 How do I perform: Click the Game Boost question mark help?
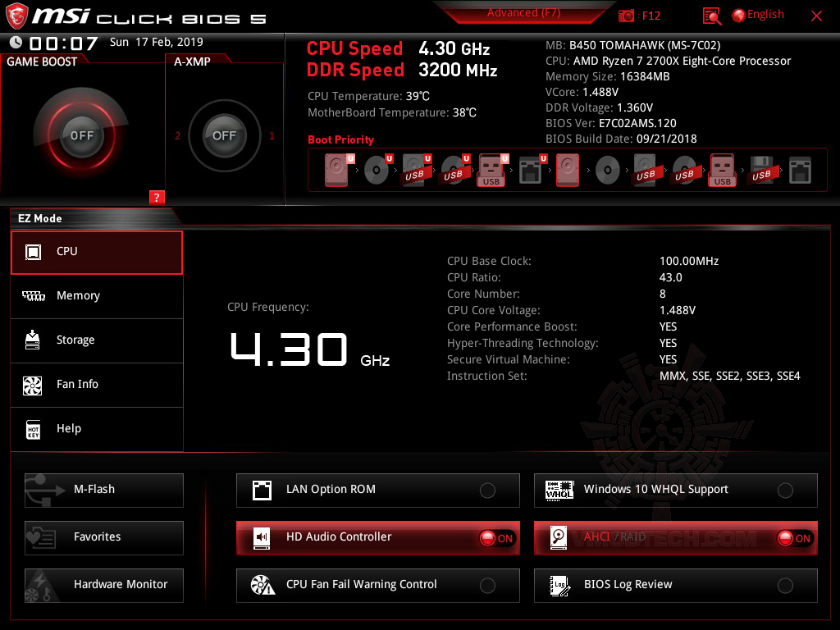157,197
